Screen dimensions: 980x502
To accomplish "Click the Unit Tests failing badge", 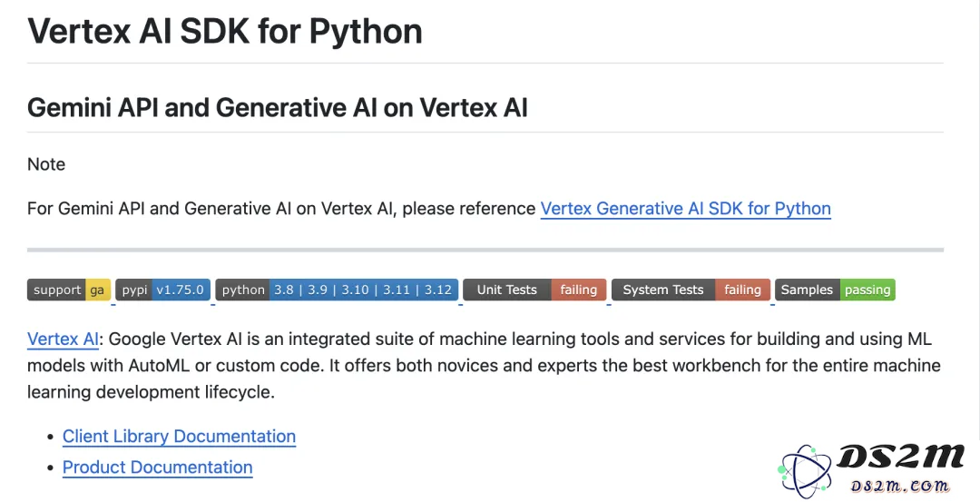I will point(535,290).
